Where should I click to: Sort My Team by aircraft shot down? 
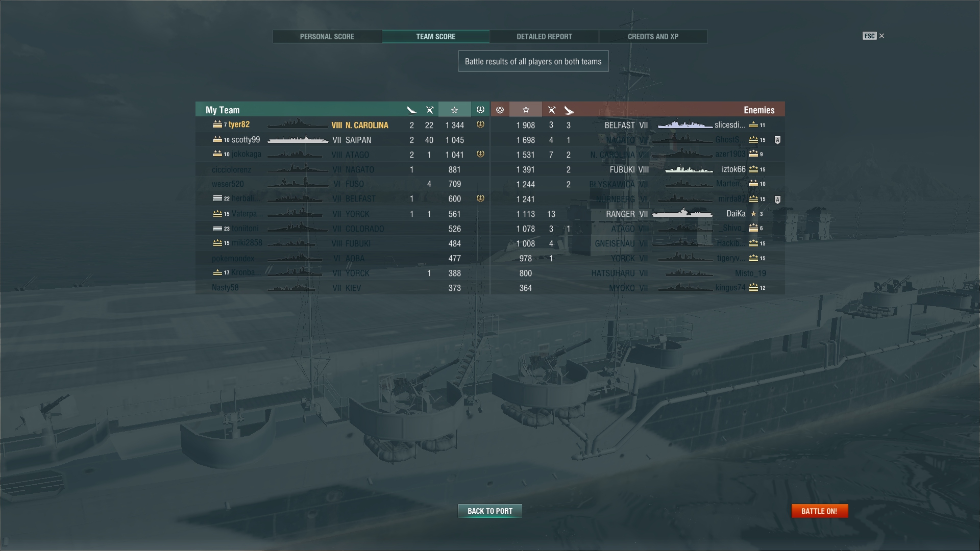[429, 110]
